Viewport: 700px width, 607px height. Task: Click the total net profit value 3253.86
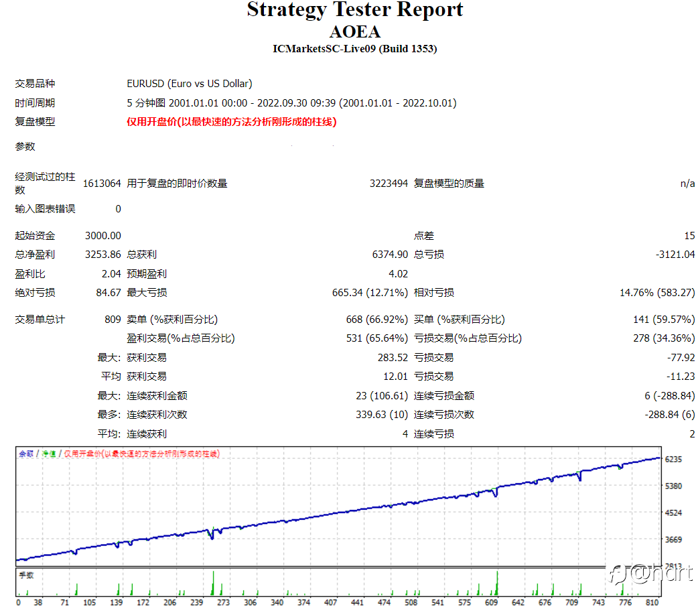(102, 255)
